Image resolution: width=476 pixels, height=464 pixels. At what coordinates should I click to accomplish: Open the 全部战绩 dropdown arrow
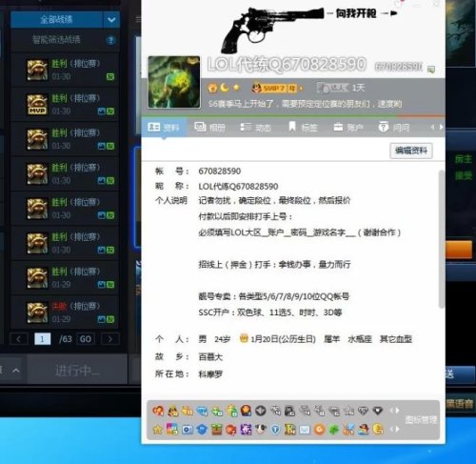point(111,20)
